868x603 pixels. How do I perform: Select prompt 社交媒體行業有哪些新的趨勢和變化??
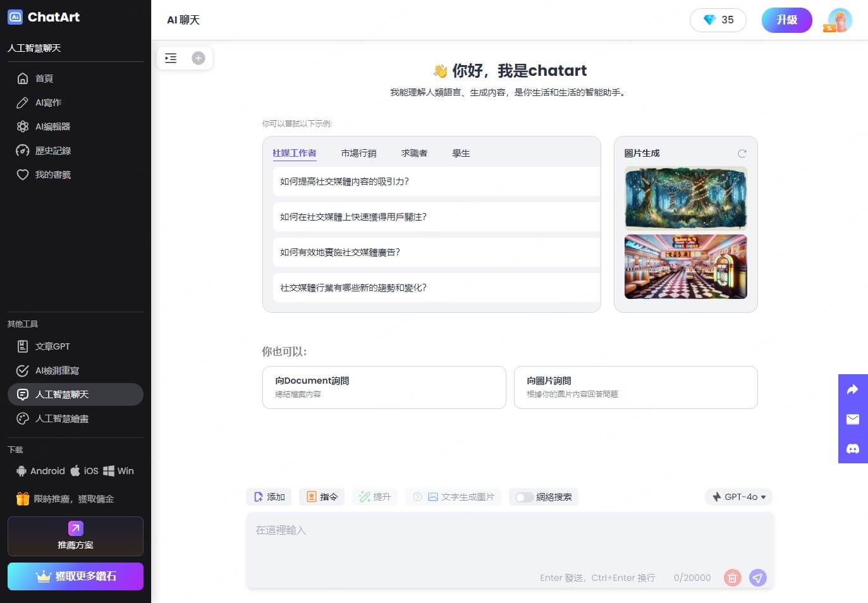tap(436, 288)
